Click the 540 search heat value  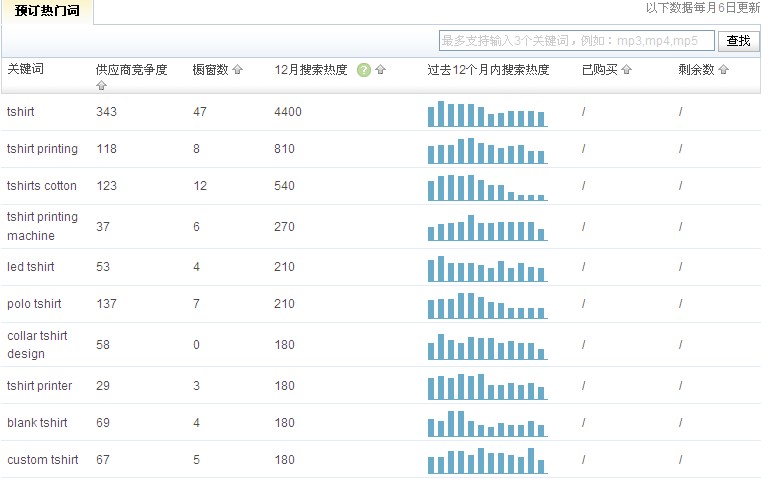tap(284, 186)
